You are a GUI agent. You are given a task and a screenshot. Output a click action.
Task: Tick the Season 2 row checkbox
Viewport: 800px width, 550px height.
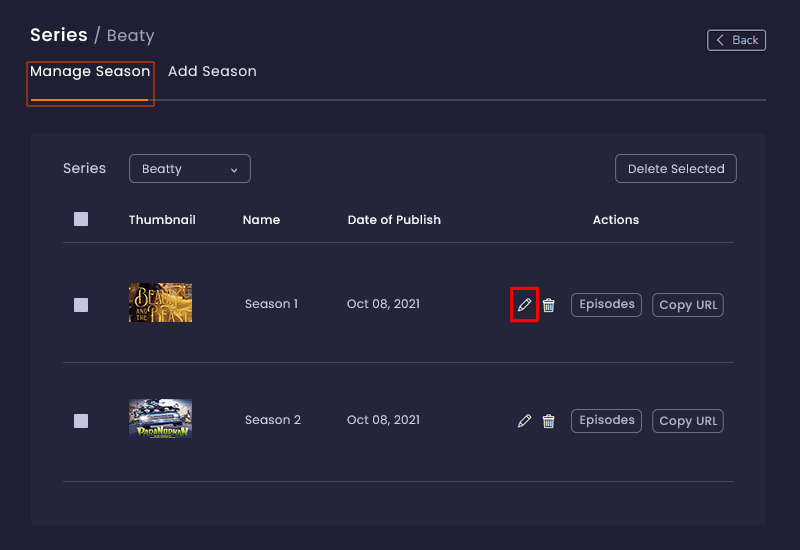81,421
